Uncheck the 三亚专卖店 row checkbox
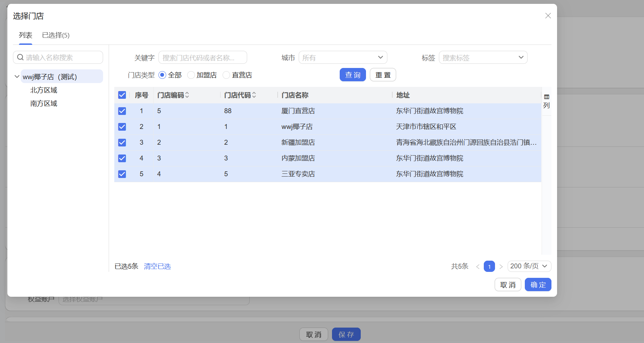 [122, 174]
